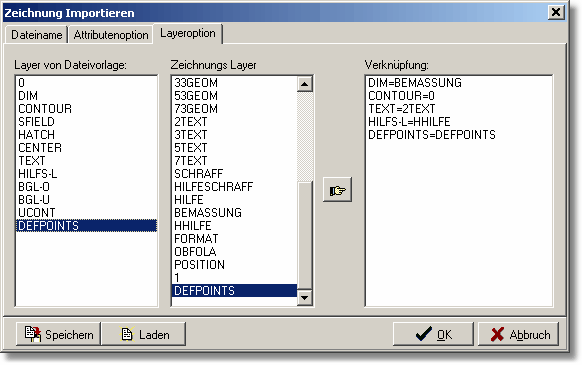Screen dimensions: 582x365
Task: Select HHILFE in Zeichnungs Layer list
Action: 234,226
